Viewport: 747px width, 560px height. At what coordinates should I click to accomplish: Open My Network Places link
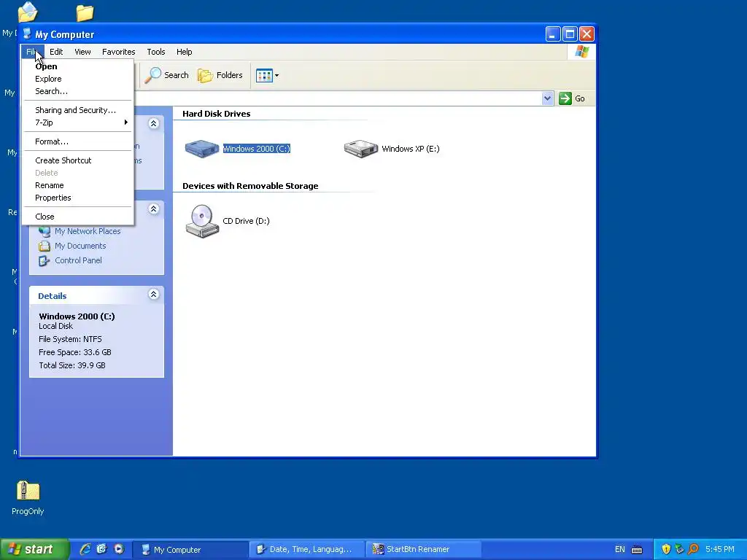click(x=88, y=231)
